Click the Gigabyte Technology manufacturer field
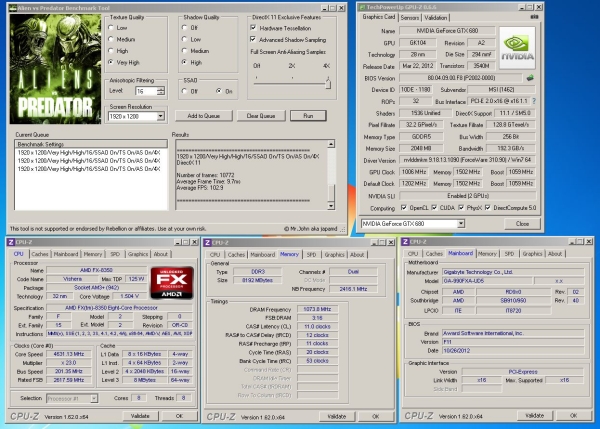The height and width of the screenshot is (429, 600). 513,272
